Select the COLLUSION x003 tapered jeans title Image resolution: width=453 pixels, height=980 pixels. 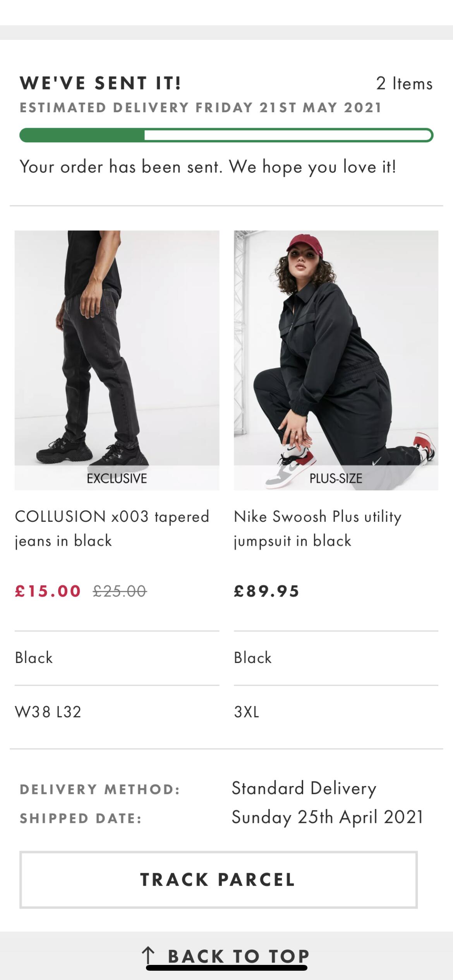[x=112, y=528]
